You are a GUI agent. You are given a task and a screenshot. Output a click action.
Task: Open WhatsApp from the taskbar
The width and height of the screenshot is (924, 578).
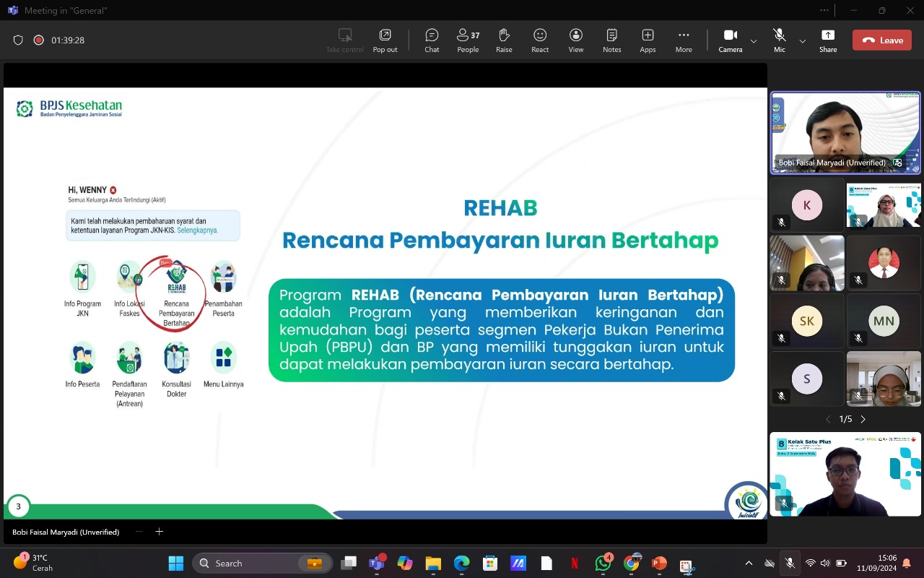(x=603, y=563)
